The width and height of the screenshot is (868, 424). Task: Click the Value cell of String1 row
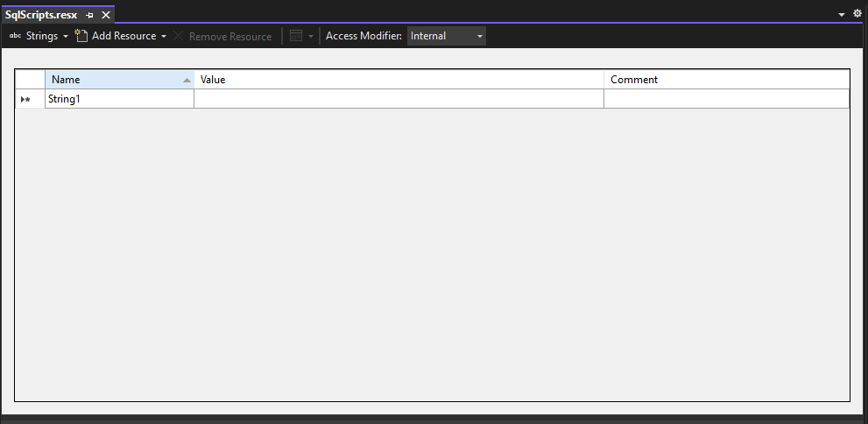click(x=399, y=99)
